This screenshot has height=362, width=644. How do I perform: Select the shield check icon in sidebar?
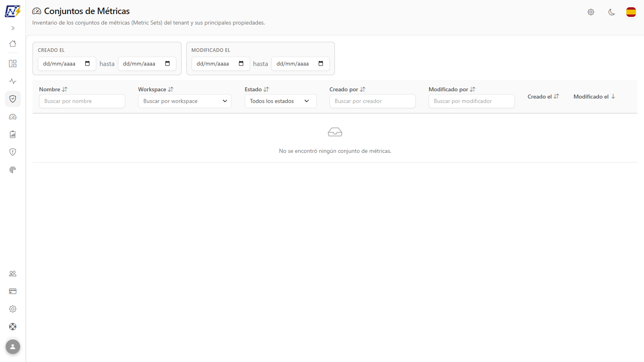[x=13, y=99]
